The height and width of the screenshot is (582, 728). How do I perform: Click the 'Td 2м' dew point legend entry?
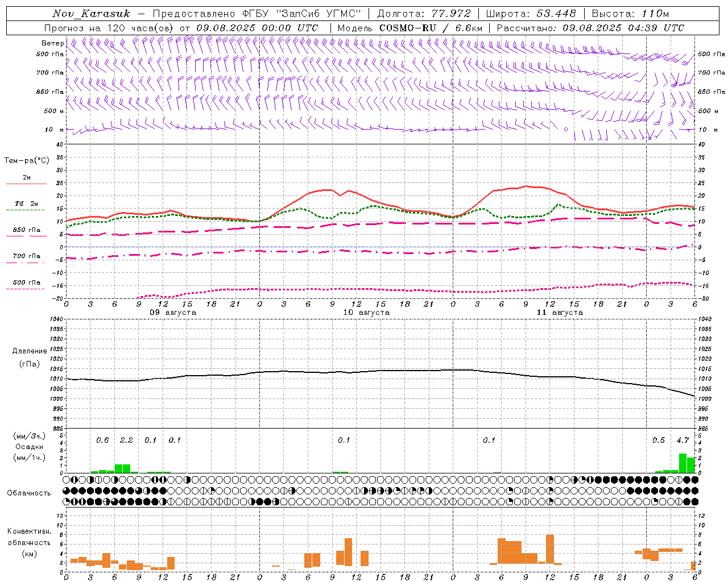coord(26,203)
